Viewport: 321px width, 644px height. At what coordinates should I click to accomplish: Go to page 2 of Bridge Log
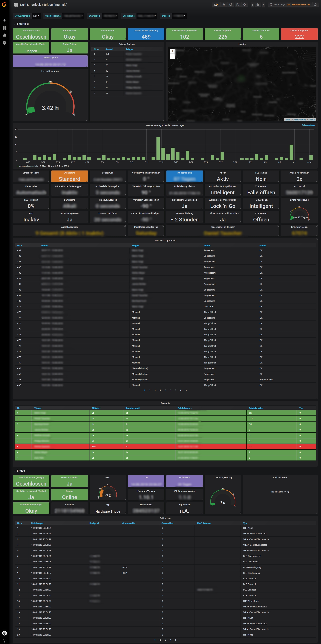click(160, 640)
